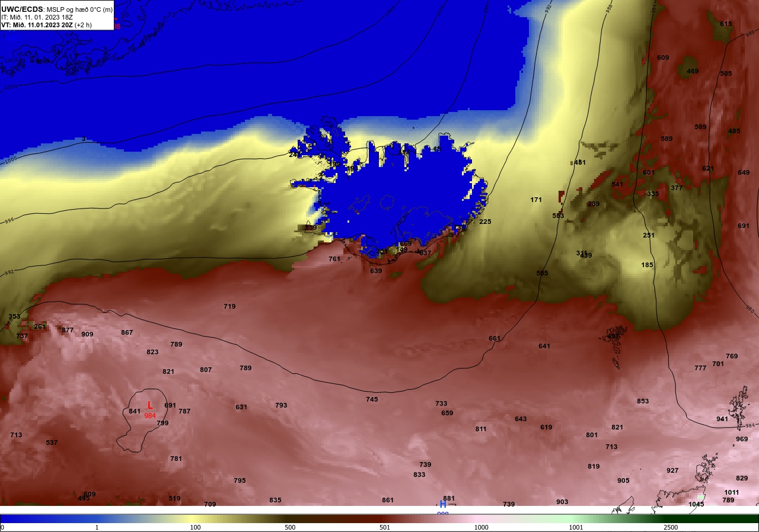
Task: Click the height value 661
Action: 495,338
